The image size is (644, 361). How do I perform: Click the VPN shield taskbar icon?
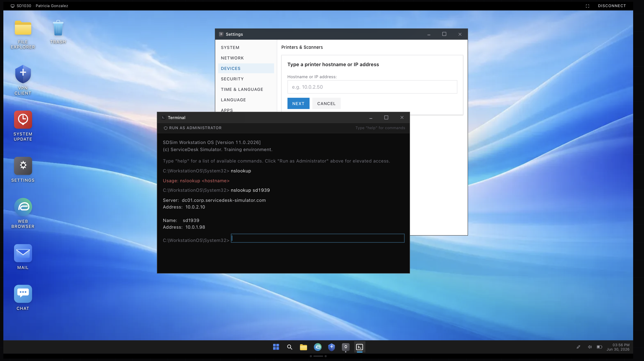[x=331, y=347]
